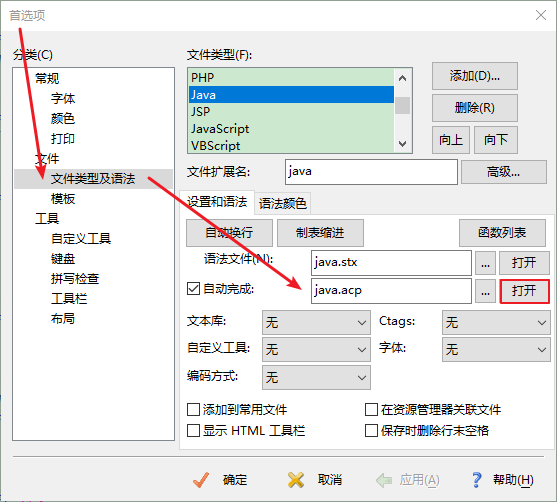The height and width of the screenshot is (502, 558).
Task: Select 自定义工具 category in tree
Action: click(x=81, y=238)
